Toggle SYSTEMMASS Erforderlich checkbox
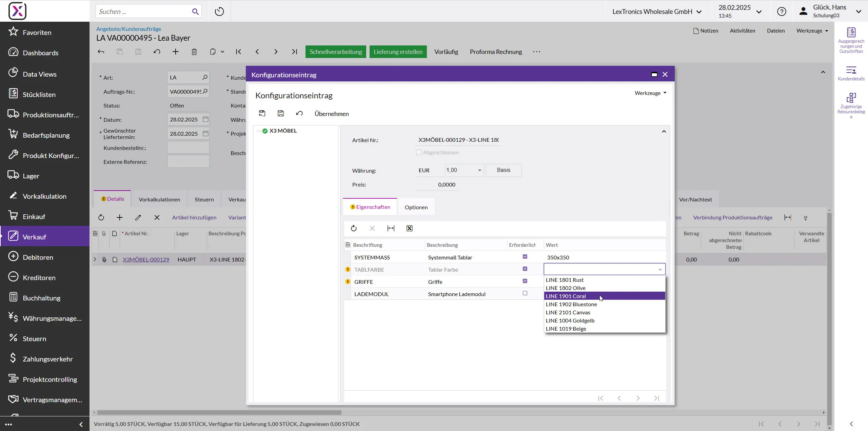Image resolution: width=868 pixels, height=431 pixels. (x=525, y=257)
